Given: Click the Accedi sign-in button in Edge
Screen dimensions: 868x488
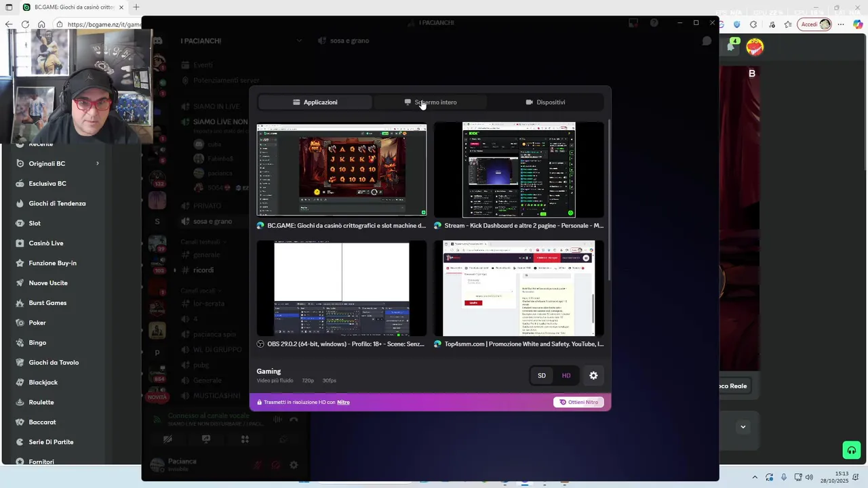Looking at the screenshot, I should 815,24.
